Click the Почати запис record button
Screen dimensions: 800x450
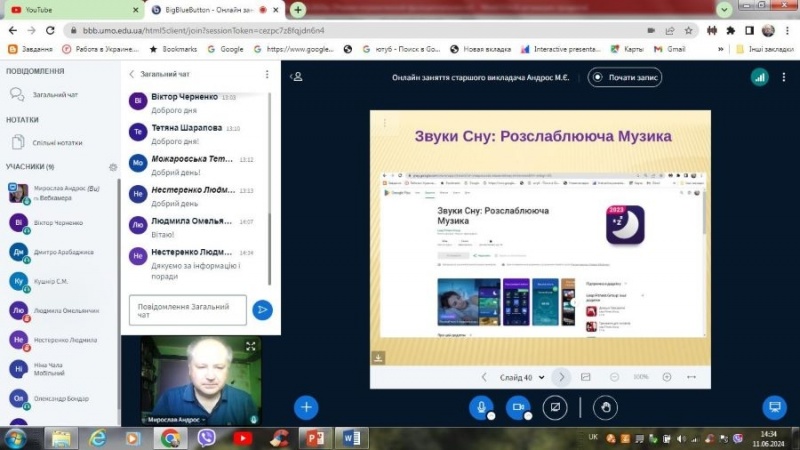pyautogui.click(x=625, y=78)
